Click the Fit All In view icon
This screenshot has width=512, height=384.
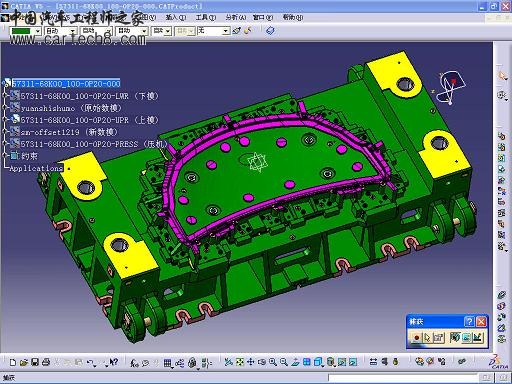click(240, 362)
